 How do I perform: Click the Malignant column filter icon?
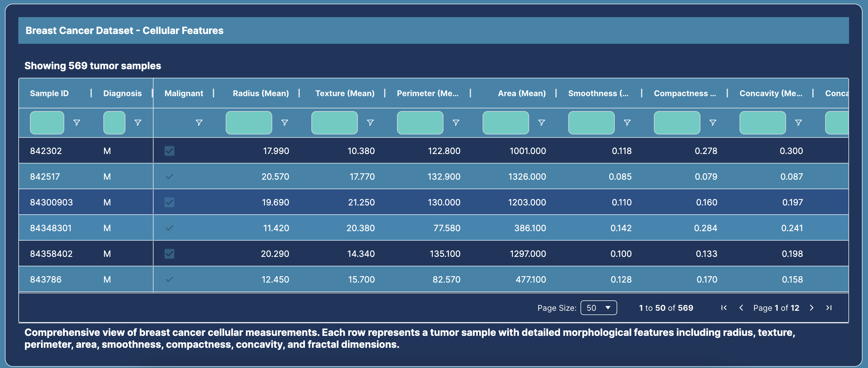tap(199, 123)
